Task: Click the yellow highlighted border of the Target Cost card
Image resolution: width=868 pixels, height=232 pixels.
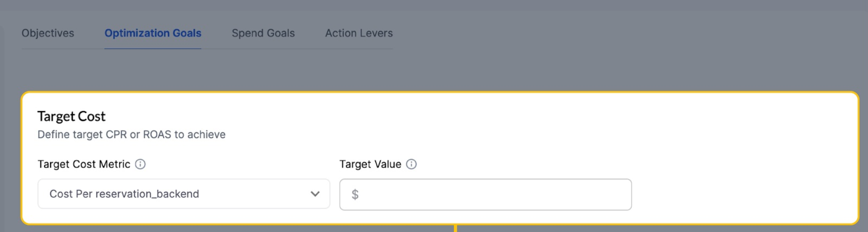Action: point(440,92)
